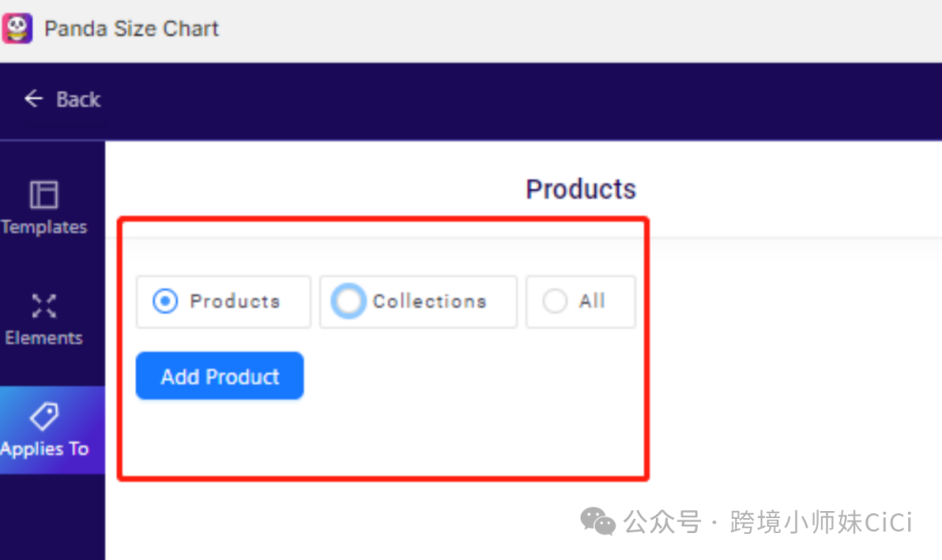Switch to the Templates sidebar tab
This screenshot has height=560, width=942.
(x=44, y=208)
